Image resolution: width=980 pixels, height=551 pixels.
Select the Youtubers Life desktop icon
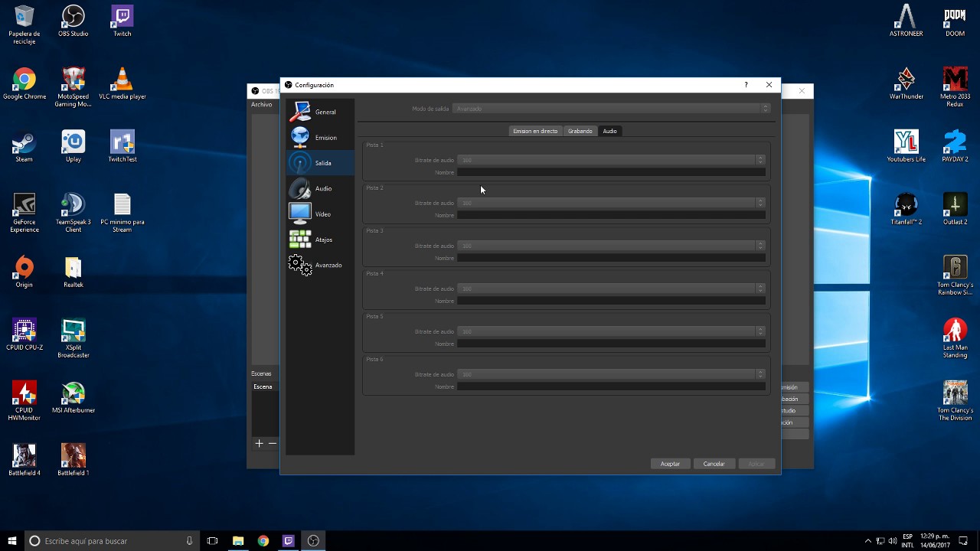click(906, 146)
